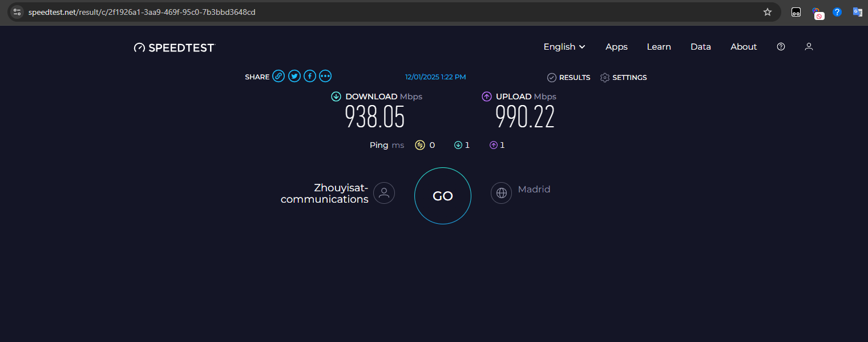Open the Google Translate extension icon
Image resolution: width=868 pixels, height=342 pixels.
pos(857,11)
